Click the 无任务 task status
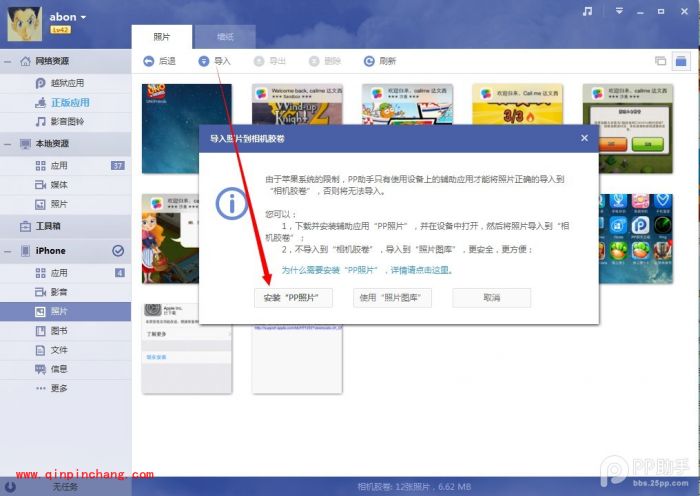 pyautogui.click(x=65, y=487)
